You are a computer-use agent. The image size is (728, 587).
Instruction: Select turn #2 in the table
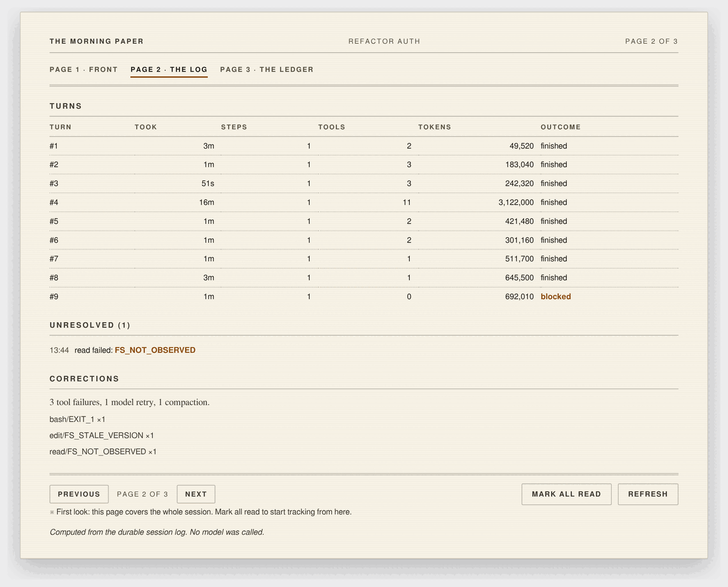click(364, 165)
